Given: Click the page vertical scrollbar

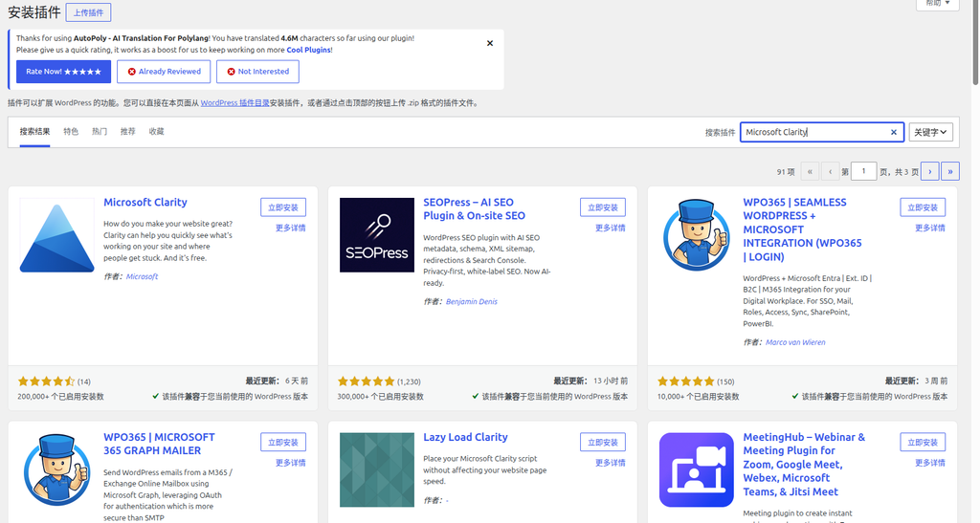Looking at the screenshot, I should pyautogui.click(x=975, y=42).
